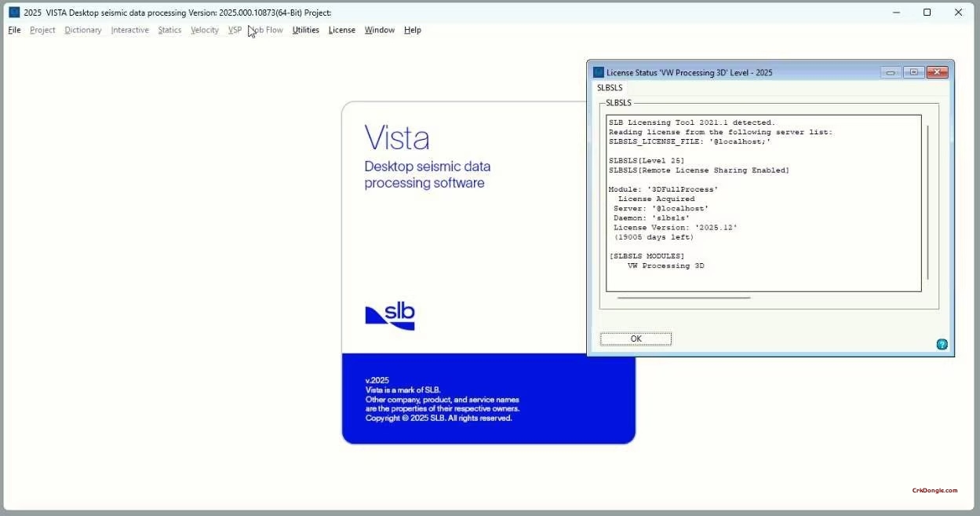Viewport: 980px width, 516px height.
Task: Open the Dictionary menu
Action: pyautogui.click(x=82, y=30)
